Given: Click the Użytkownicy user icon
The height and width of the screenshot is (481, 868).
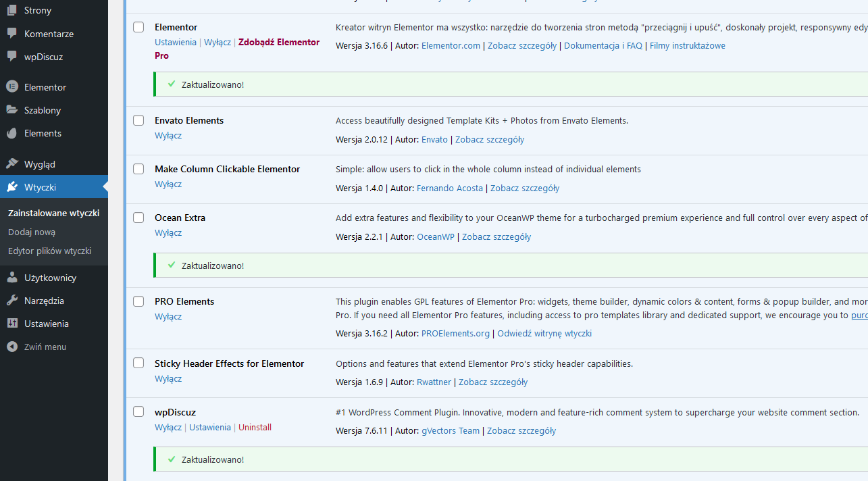Looking at the screenshot, I should [11, 277].
